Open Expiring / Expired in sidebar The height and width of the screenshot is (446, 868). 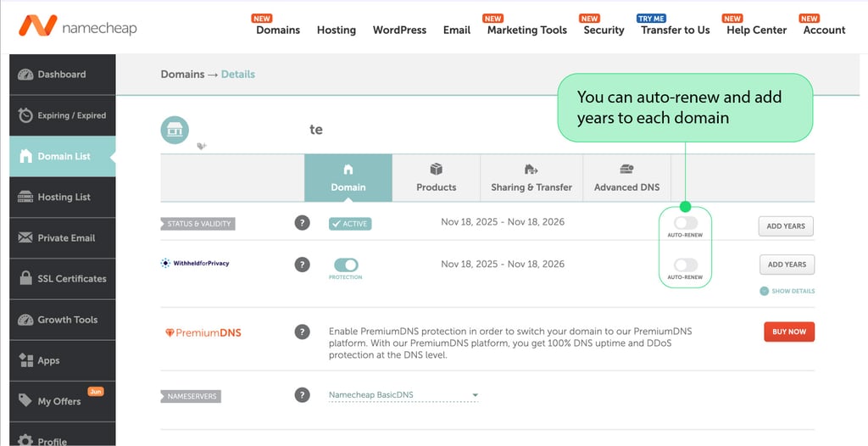click(63, 115)
